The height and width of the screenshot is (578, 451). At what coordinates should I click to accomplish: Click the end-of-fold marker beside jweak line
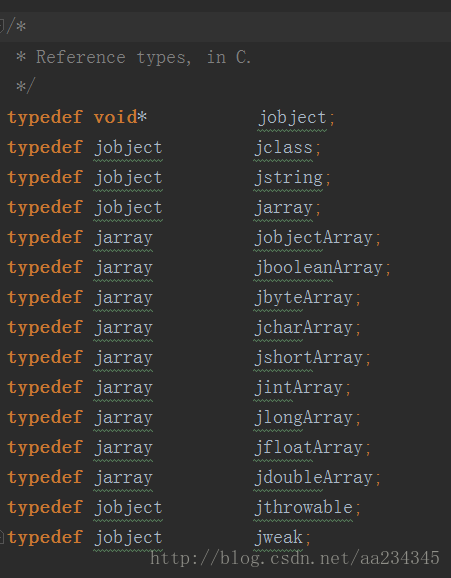(x=1, y=537)
